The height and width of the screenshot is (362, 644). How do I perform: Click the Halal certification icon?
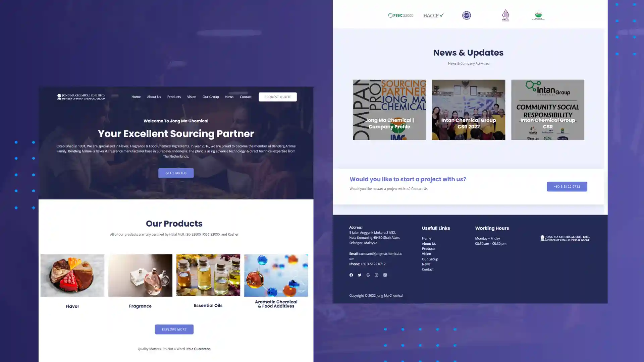505,15
